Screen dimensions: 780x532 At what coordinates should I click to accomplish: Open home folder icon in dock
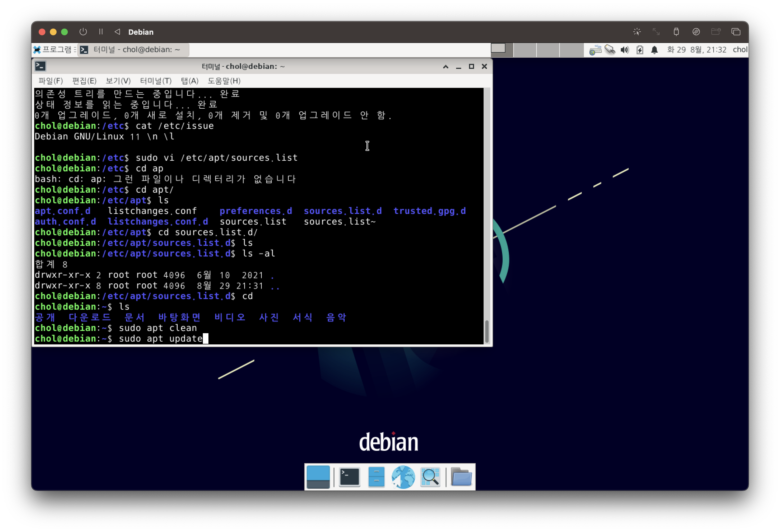click(x=461, y=477)
